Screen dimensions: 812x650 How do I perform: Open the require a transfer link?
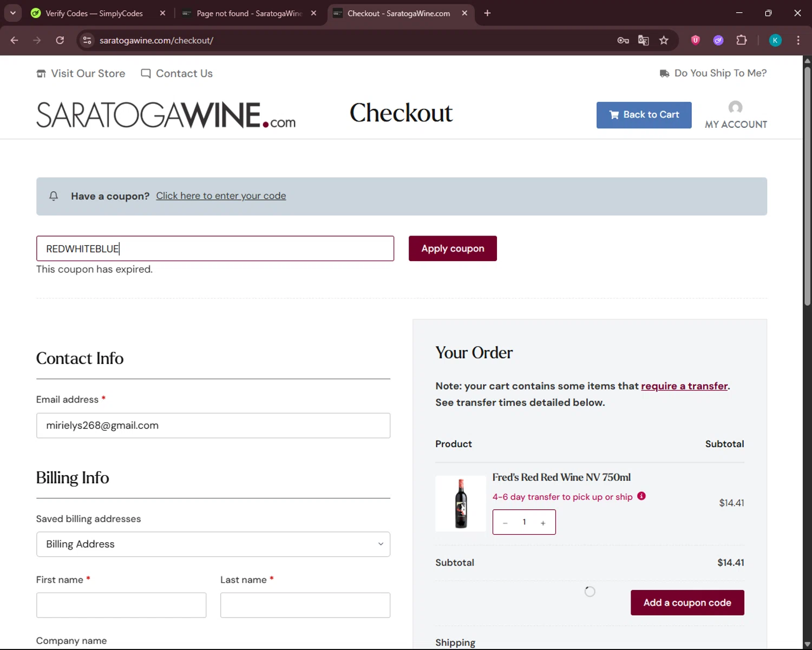tap(684, 386)
